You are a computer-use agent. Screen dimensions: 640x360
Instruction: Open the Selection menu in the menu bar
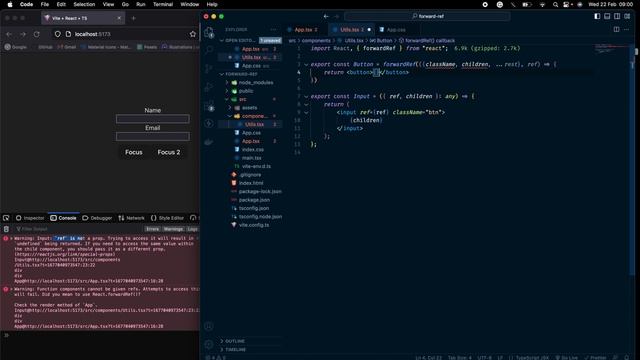coord(84,4)
